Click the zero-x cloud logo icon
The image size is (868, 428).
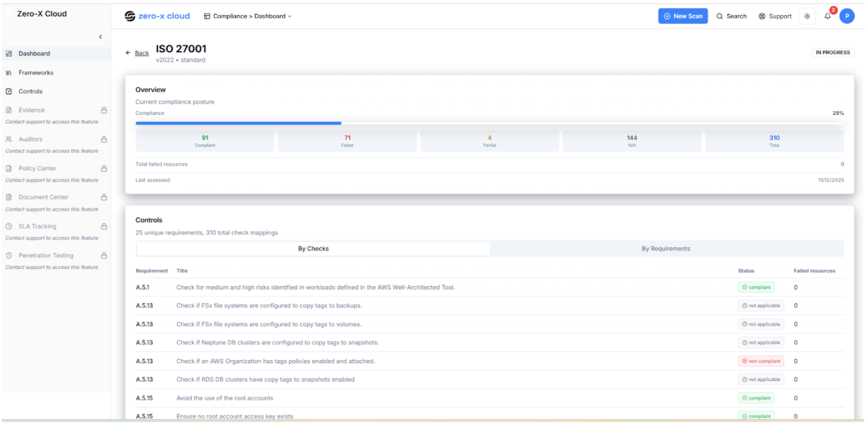pyautogui.click(x=130, y=16)
